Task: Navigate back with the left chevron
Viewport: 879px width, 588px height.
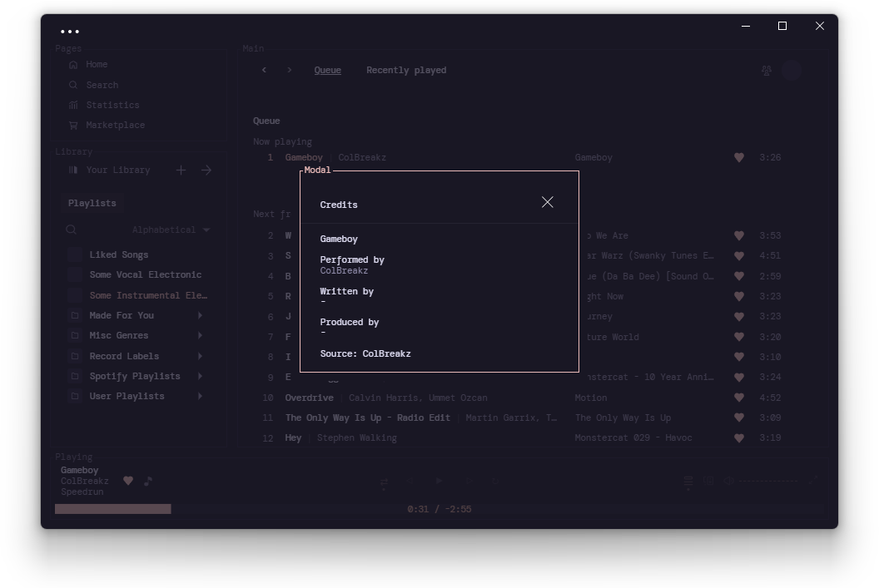Action: click(264, 70)
